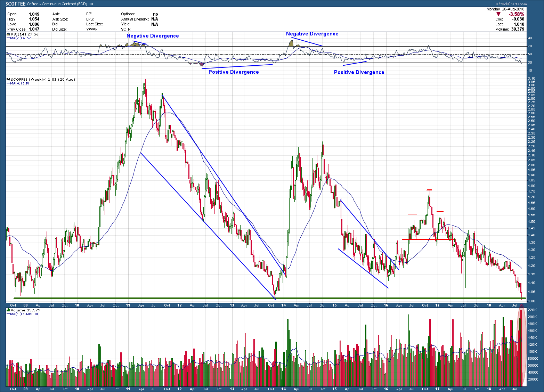The width and height of the screenshot is (544, 392).
Task: Click the Open value 1.049
Action: point(34,14)
